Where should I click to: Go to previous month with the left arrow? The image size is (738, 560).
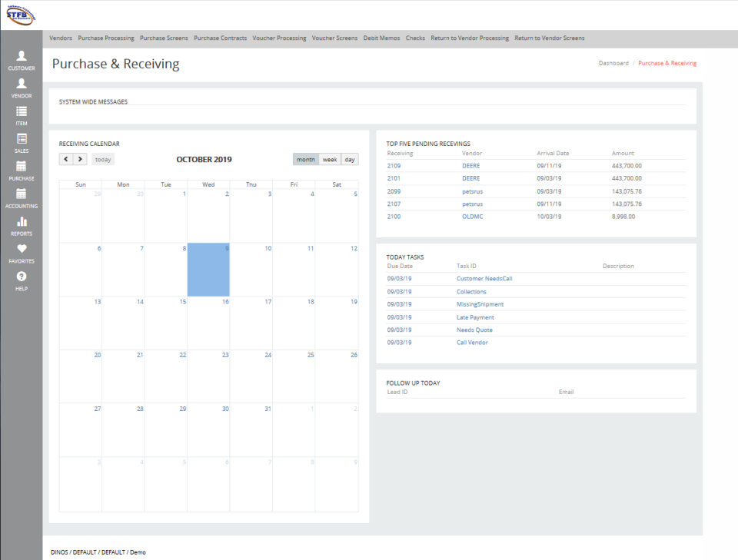pos(67,159)
